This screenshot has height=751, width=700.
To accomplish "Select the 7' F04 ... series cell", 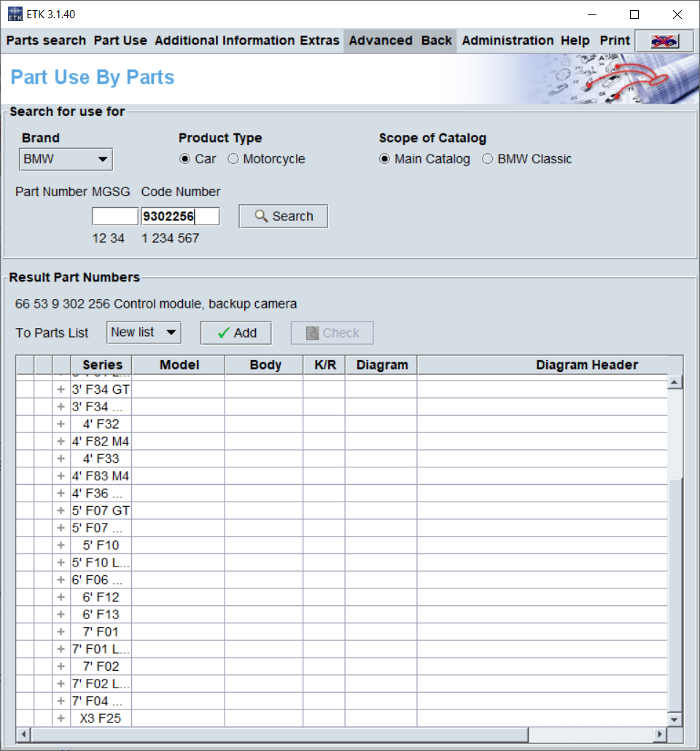I will point(101,701).
